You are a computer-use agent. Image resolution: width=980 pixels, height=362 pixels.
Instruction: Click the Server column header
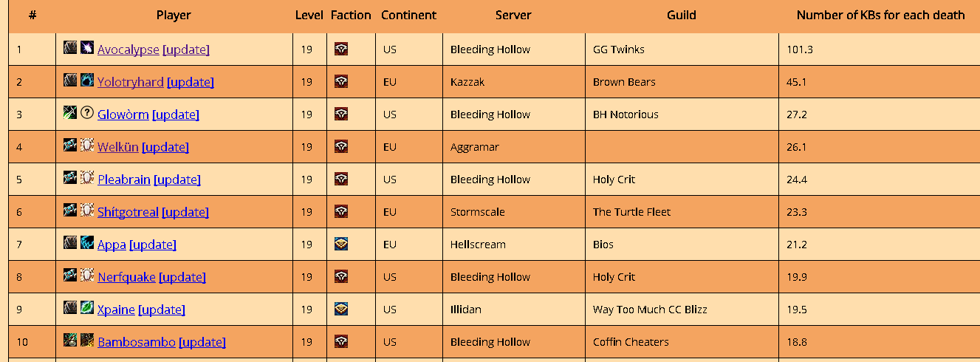[x=513, y=15]
